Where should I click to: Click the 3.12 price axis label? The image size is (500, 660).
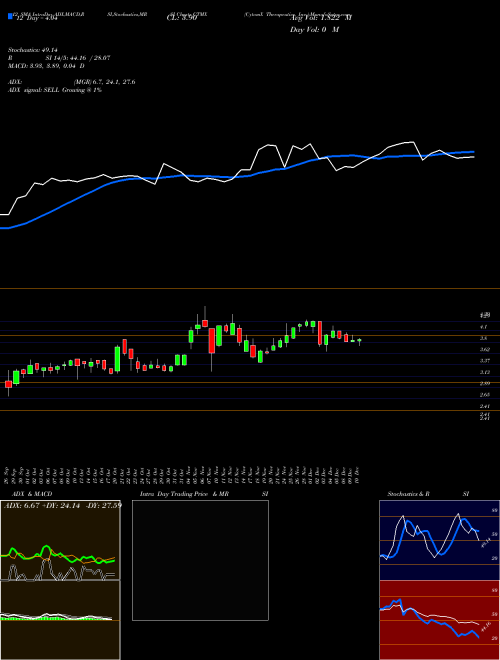click(485, 372)
